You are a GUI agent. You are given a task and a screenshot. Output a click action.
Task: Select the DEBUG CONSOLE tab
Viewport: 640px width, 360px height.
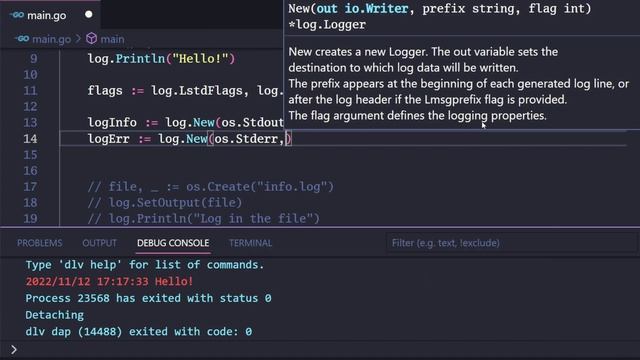(173, 243)
